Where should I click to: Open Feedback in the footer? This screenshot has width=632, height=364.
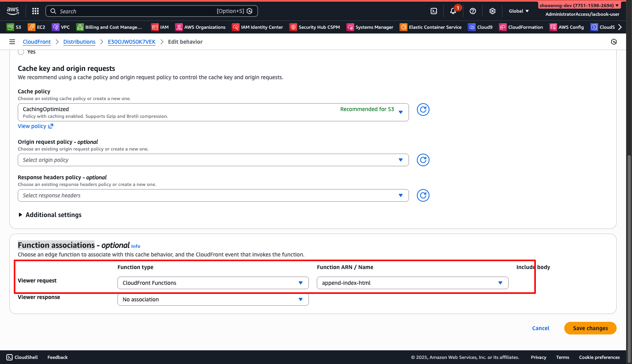[58, 357]
